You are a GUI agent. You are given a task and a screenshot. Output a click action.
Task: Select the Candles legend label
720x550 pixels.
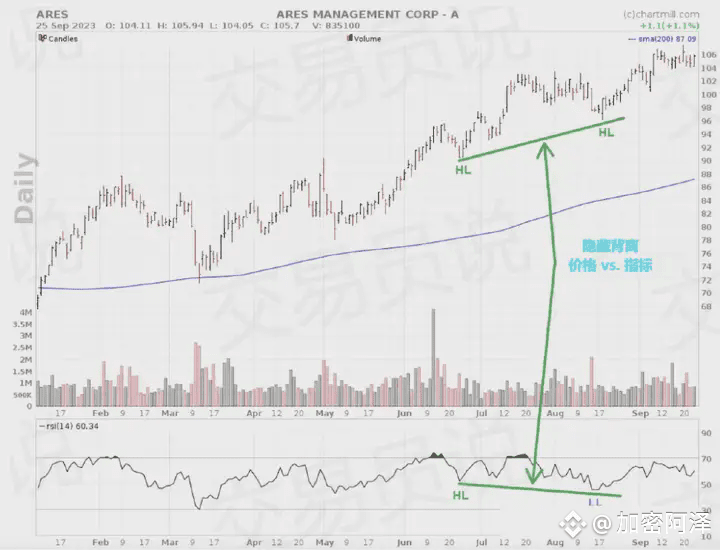(x=63, y=39)
